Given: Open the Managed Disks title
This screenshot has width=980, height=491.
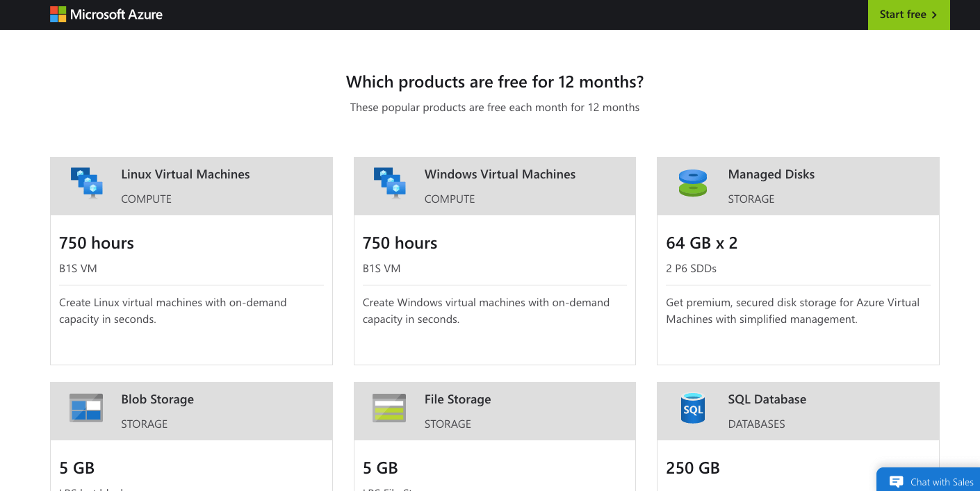Looking at the screenshot, I should [771, 174].
